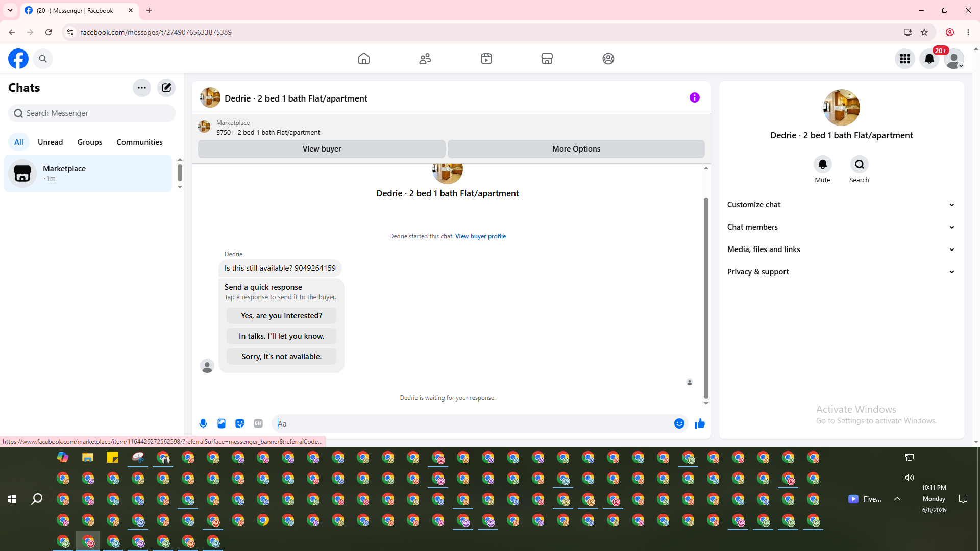Switch to Messenger Facebook browser tab
980x551 pixels.
[79, 10]
